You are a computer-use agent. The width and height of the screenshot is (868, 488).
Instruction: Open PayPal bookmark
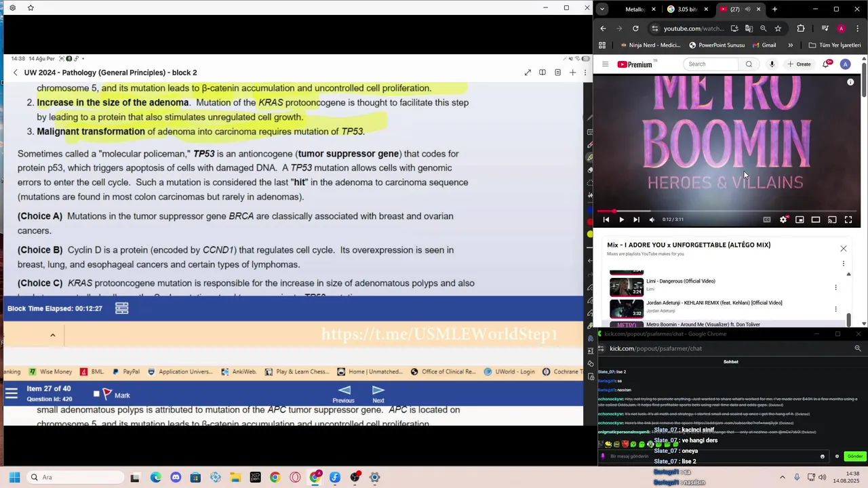[126, 371]
